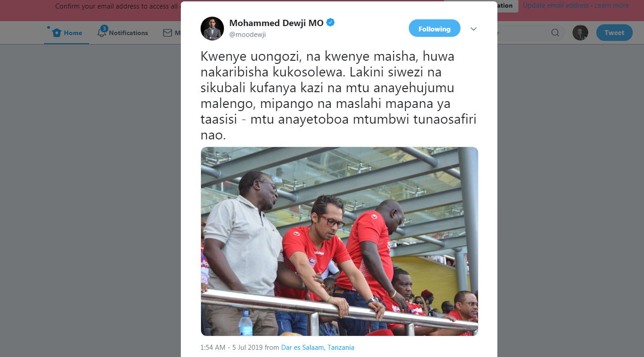Image resolution: width=644 pixels, height=357 pixels.
Task: Click Mohammed Dewji's profile picture
Action: pyautogui.click(x=212, y=29)
